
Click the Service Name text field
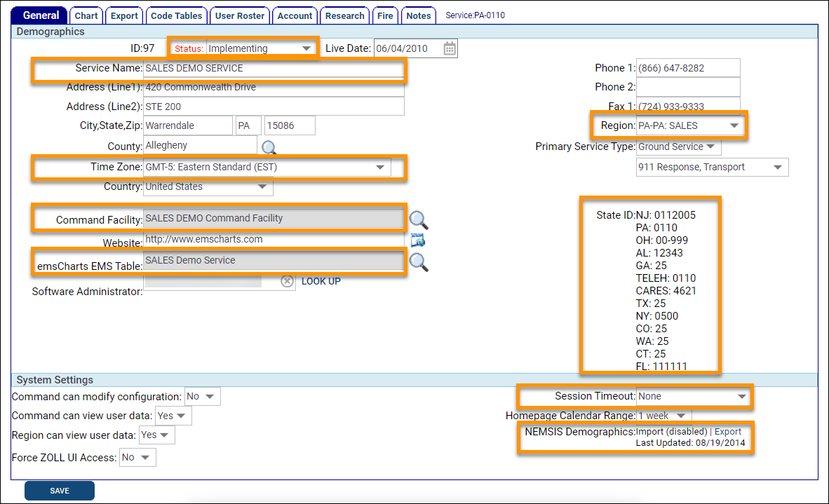point(273,69)
